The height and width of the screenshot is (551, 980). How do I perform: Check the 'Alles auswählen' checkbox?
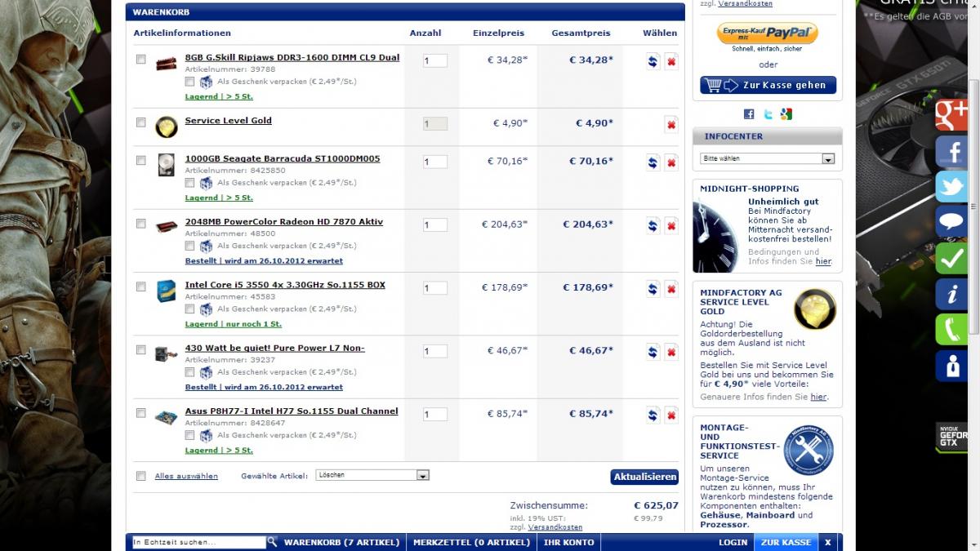(140, 476)
